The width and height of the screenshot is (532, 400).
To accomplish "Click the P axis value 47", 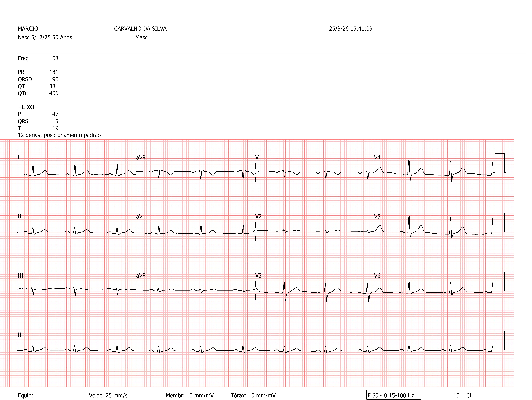I will tap(55, 114).
